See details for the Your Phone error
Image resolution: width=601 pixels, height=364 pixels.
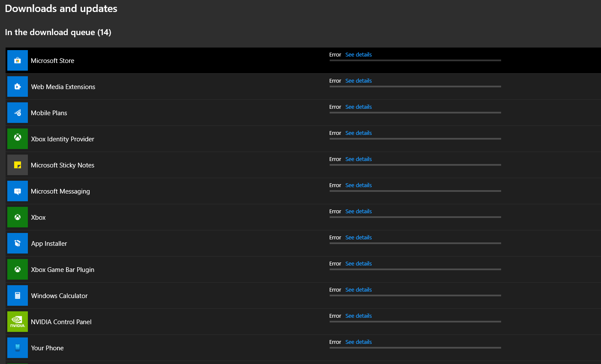tap(358, 342)
